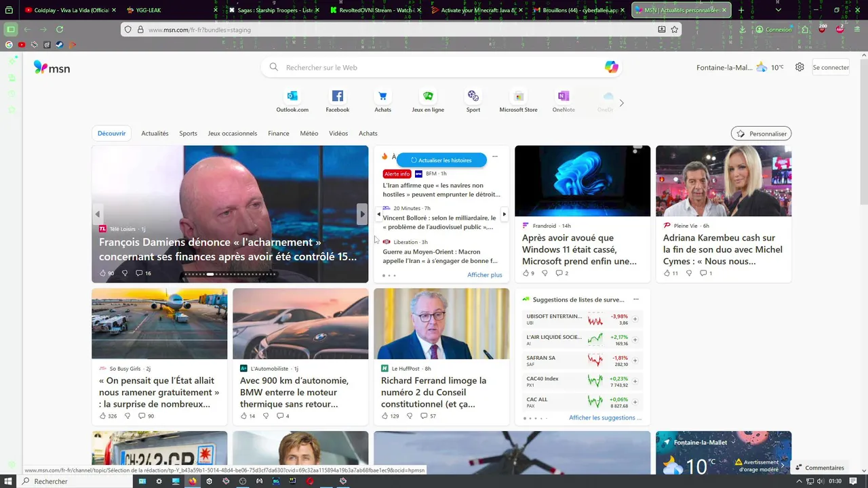Click the Afficher plus link
The height and width of the screenshot is (488, 868).
tap(485, 274)
